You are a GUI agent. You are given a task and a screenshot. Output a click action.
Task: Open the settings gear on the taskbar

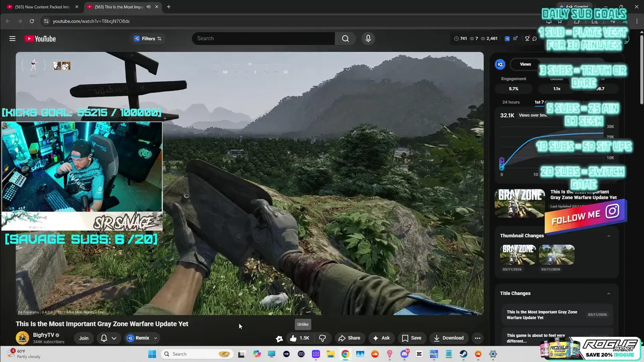(x=493, y=354)
